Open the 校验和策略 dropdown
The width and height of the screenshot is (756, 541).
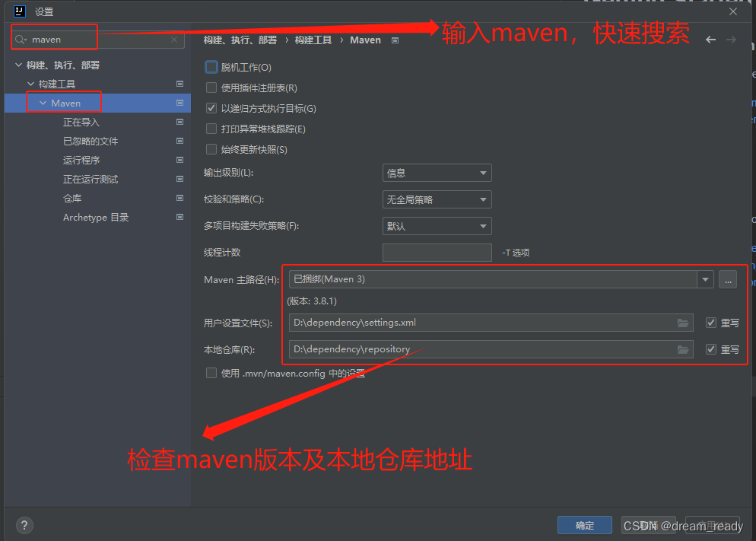(x=437, y=199)
